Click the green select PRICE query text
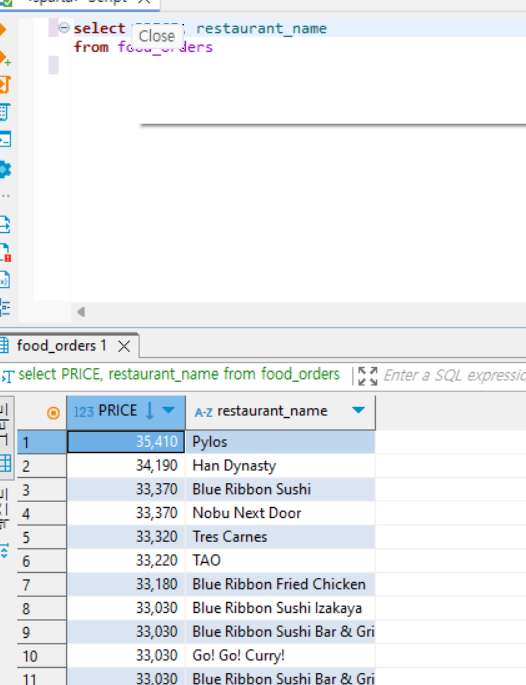 [179, 374]
